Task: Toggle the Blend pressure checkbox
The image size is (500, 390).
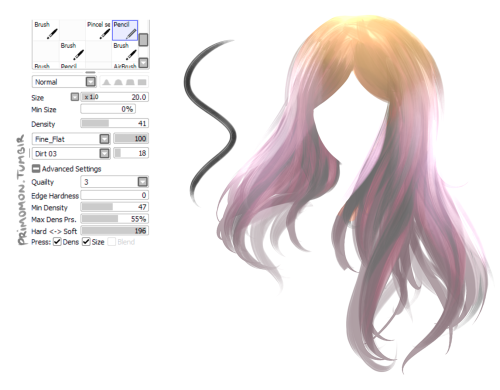Action: 112,242
